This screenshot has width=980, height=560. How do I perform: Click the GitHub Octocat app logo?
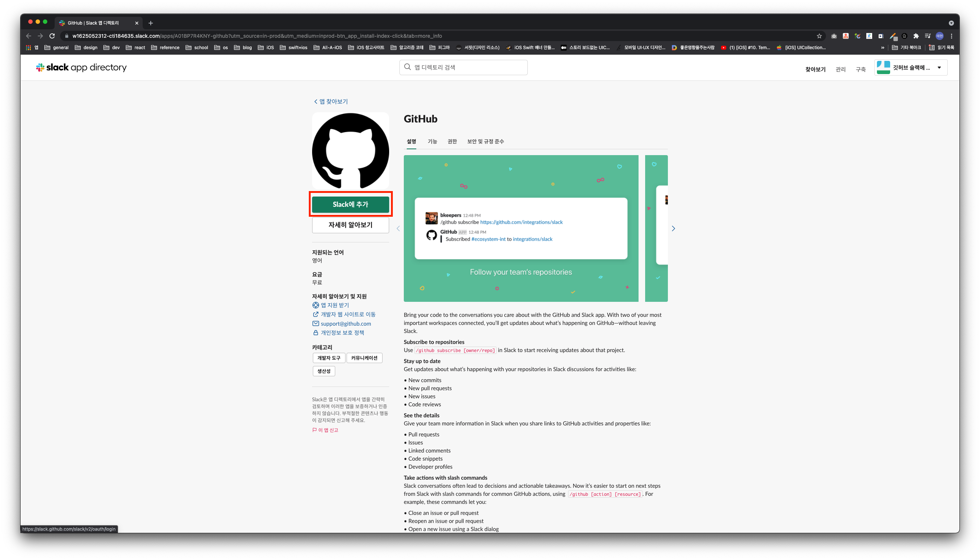[x=350, y=151]
